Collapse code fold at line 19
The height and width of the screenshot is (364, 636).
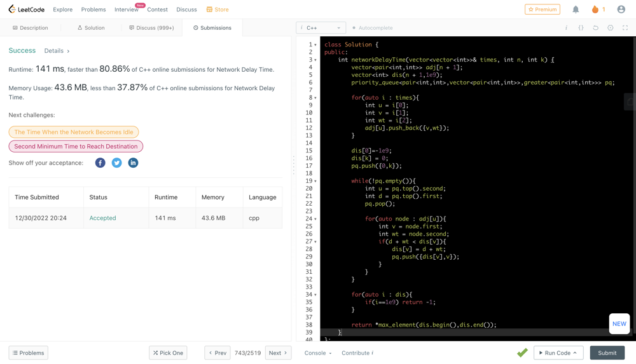[315, 181]
